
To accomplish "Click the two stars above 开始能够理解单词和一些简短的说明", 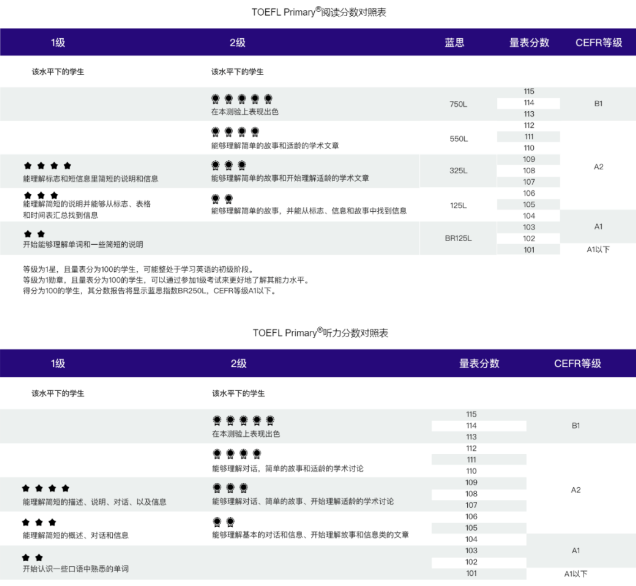I will tap(34, 234).
